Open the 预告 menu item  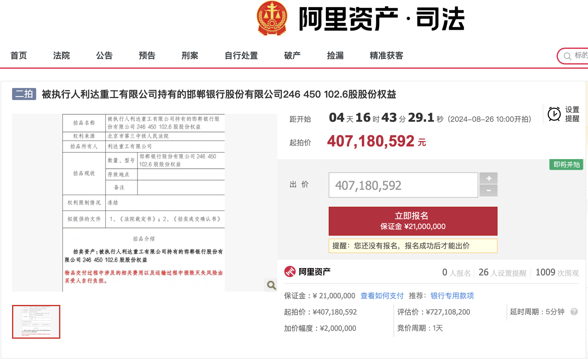click(x=147, y=55)
